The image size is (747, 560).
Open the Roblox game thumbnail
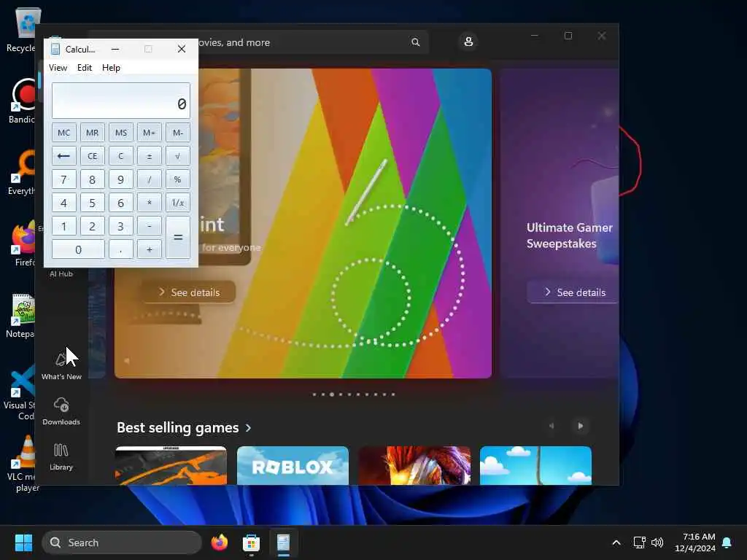coord(293,466)
